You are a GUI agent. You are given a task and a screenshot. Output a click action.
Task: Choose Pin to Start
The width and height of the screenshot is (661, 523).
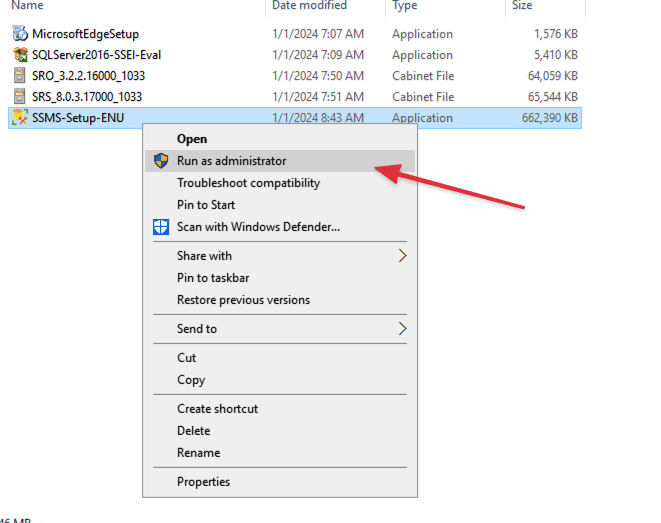click(x=205, y=205)
